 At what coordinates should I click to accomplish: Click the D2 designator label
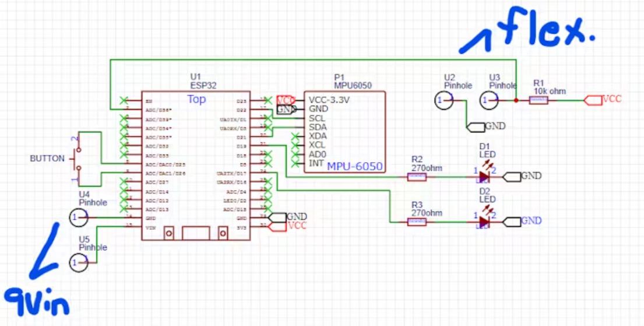click(485, 191)
